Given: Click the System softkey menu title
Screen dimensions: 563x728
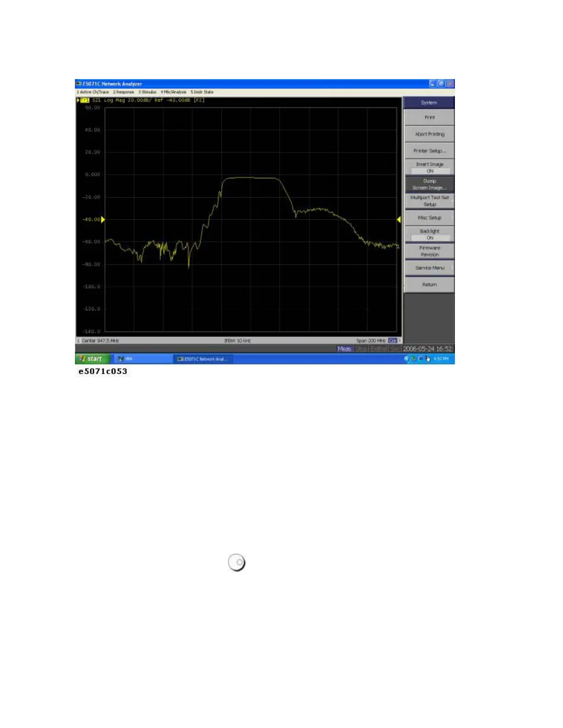Looking at the screenshot, I should (429, 102).
